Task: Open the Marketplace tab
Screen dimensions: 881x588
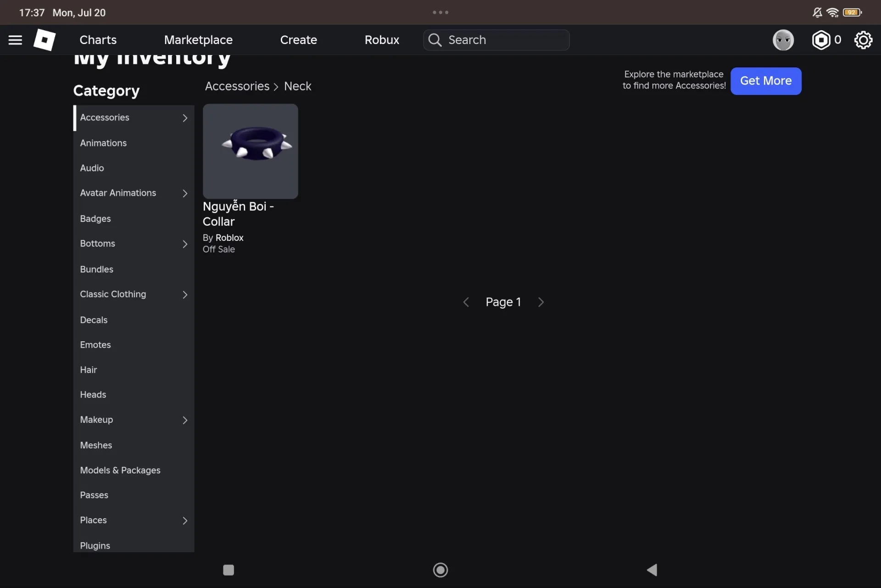Action: pos(198,40)
